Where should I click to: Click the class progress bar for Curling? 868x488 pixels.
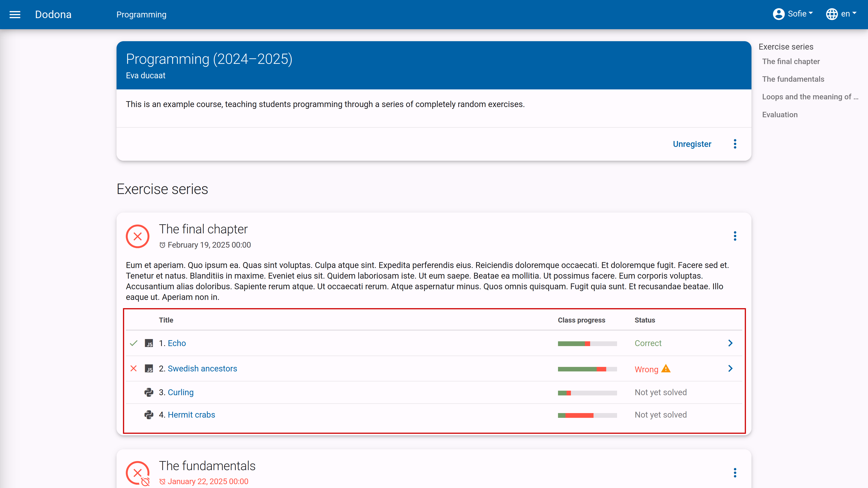coord(587,393)
